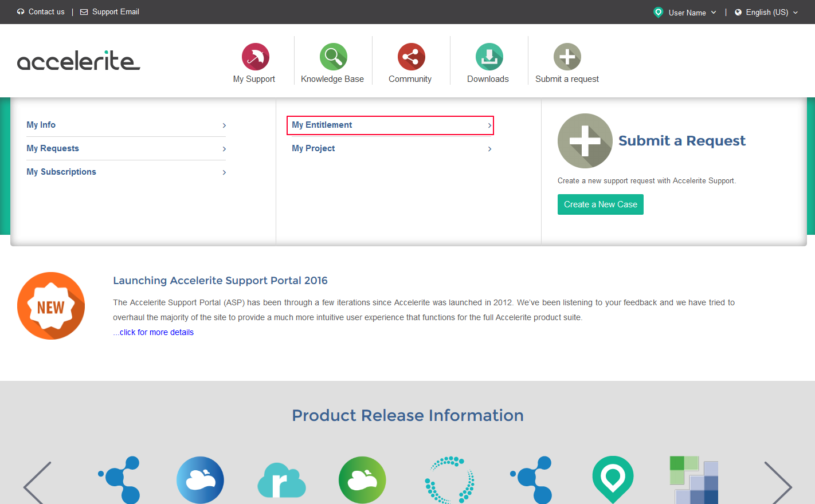Image resolution: width=815 pixels, height=504 pixels.
Task: Click the Contact us link
Action: (46, 11)
